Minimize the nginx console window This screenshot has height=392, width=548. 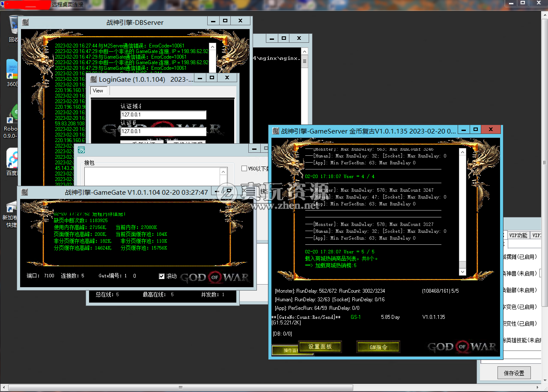(x=271, y=38)
